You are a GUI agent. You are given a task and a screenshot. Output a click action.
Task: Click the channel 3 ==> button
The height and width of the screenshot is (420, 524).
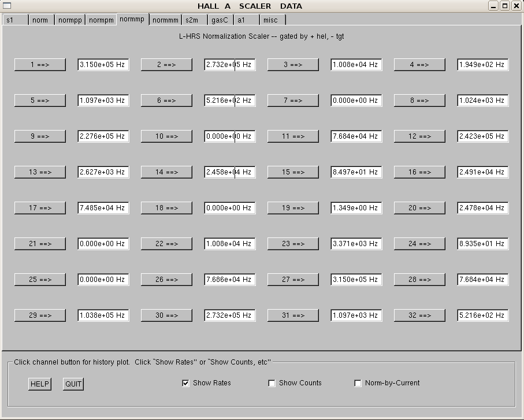pos(293,65)
